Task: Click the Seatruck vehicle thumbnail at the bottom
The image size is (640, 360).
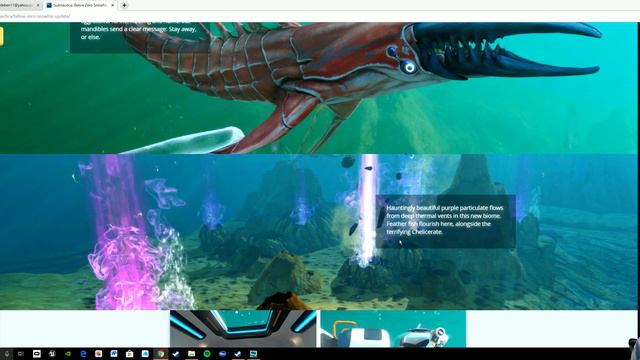Action: tap(393, 329)
